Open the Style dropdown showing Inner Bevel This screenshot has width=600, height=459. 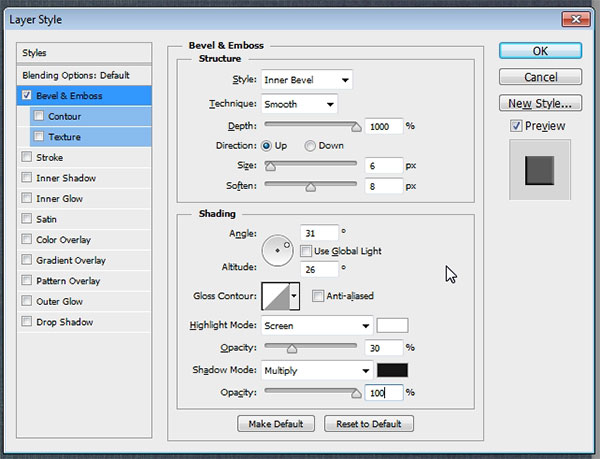click(306, 80)
